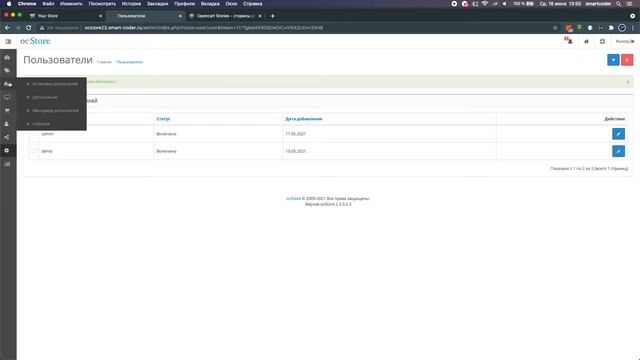The height and width of the screenshot is (360, 640).
Task: Edit the admin user with pencil button
Action: tap(618, 134)
